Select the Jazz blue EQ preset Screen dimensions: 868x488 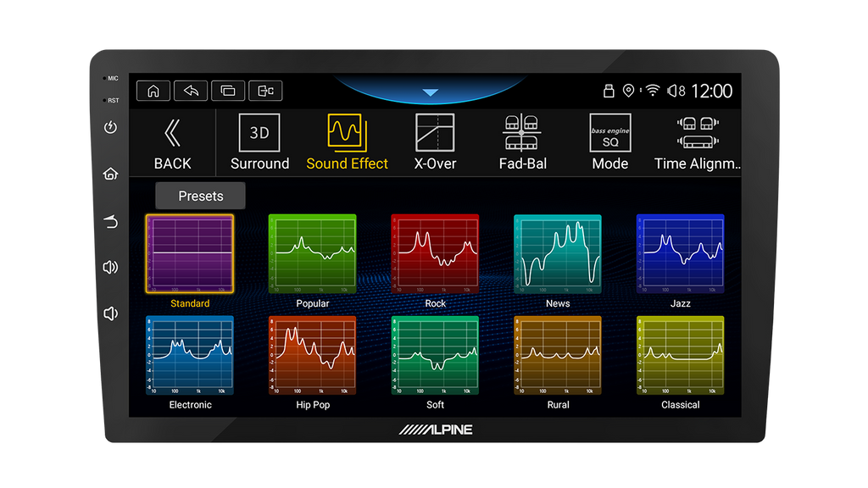(681, 254)
